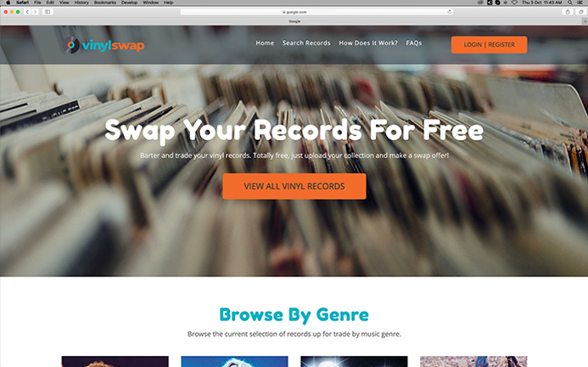The height and width of the screenshot is (367, 588).
Task: Open How Does It Work? link
Action: [x=368, y=42]
